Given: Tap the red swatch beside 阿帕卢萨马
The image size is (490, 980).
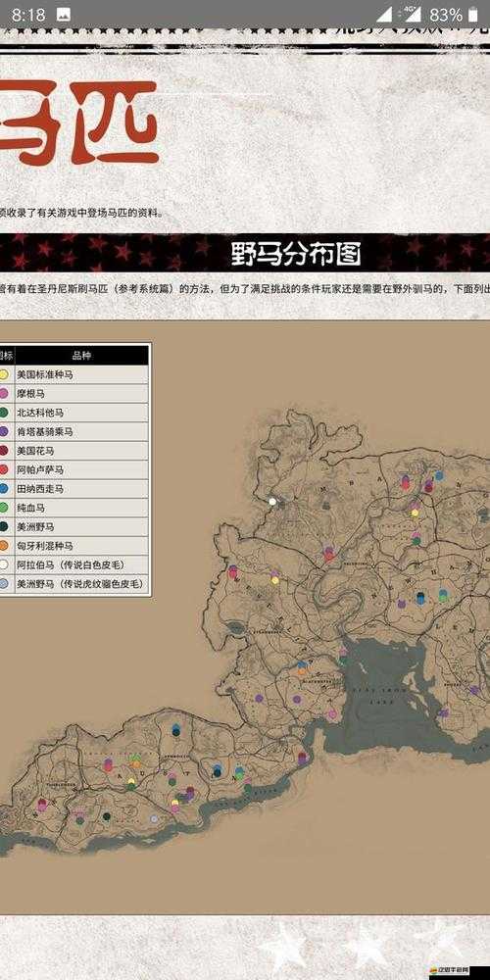Looking at the screenshot, I should tap(4, 469).
